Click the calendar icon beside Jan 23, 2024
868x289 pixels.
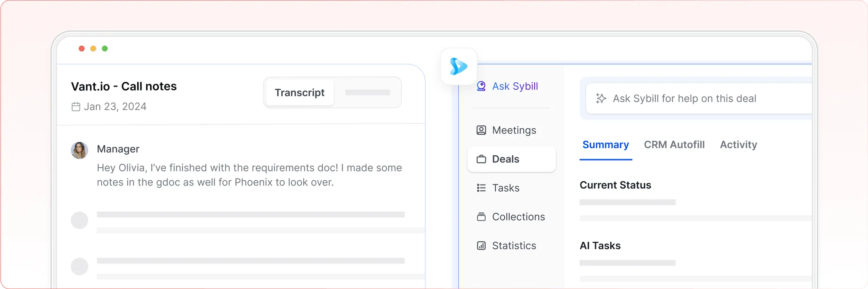tap(76, 107)
